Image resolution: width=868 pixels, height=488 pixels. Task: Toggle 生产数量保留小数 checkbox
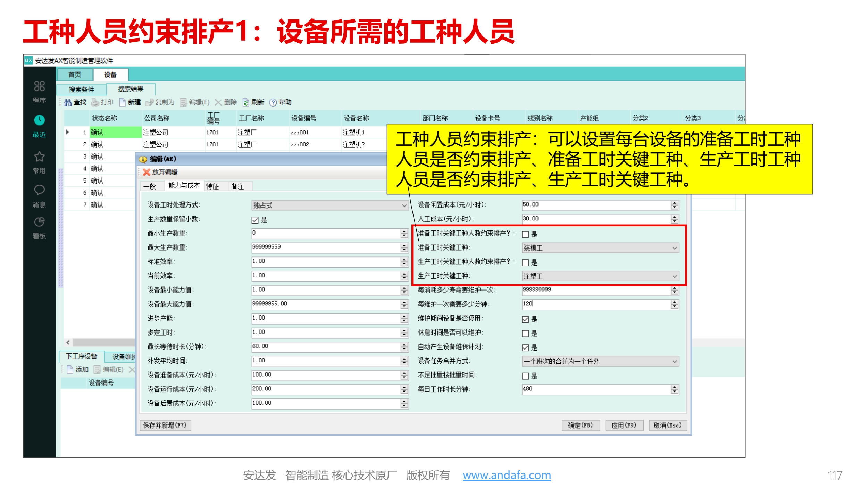(x=255, y=220)
